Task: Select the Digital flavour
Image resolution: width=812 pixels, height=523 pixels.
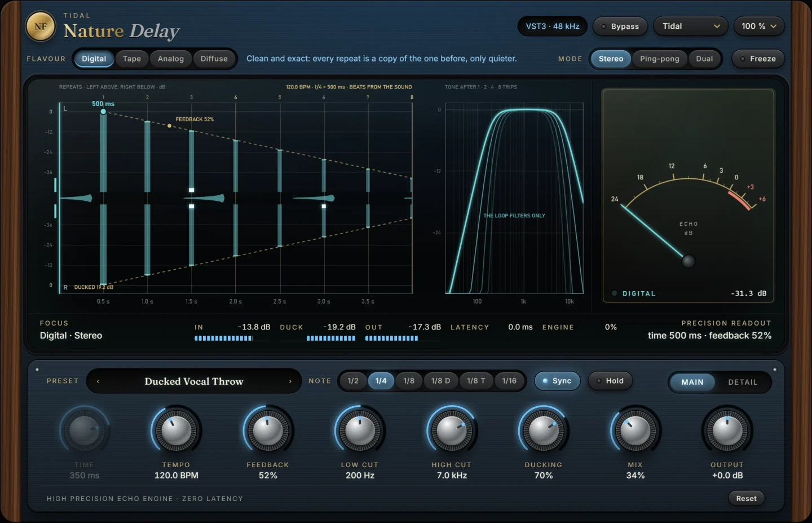Action: (x=94, y=59)
